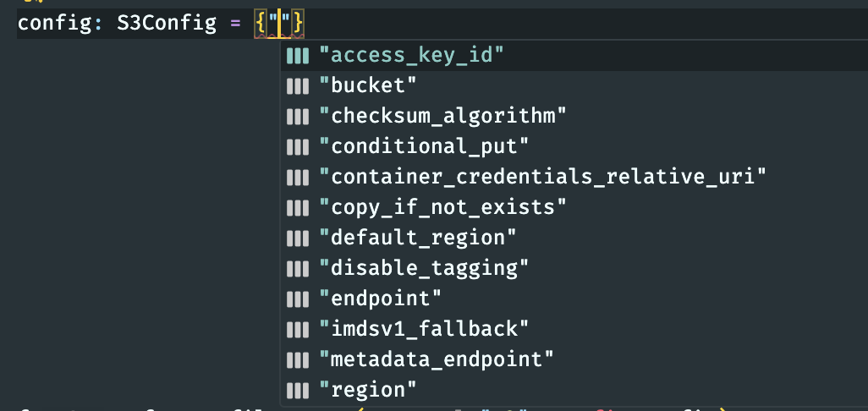
Task: Click the closing curly brace of the dict
Action: (298, 23)
